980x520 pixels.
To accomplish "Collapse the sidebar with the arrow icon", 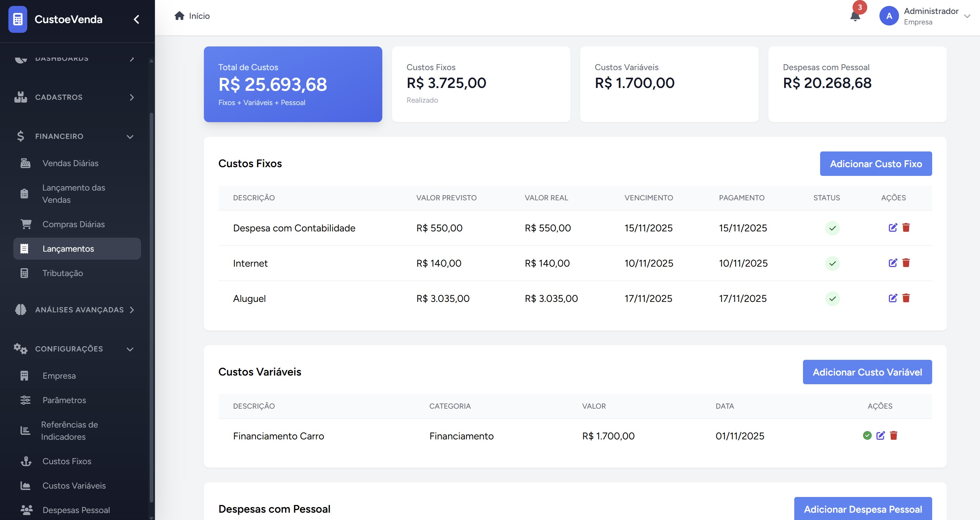I will coord(137,19).
